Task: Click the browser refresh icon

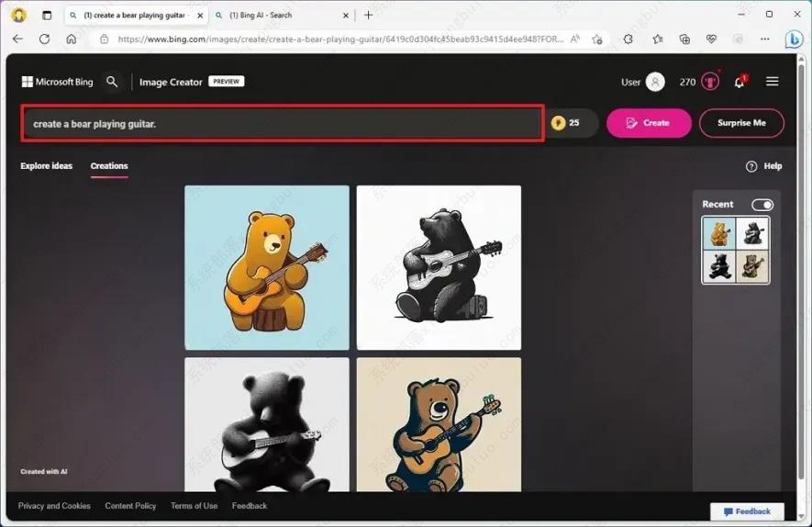Action: 44,39
